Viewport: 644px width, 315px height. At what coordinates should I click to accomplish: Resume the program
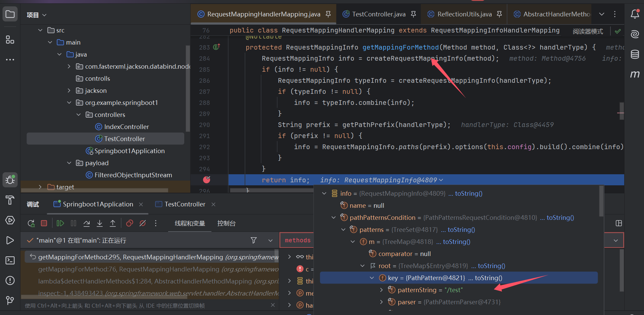[60, 223]
